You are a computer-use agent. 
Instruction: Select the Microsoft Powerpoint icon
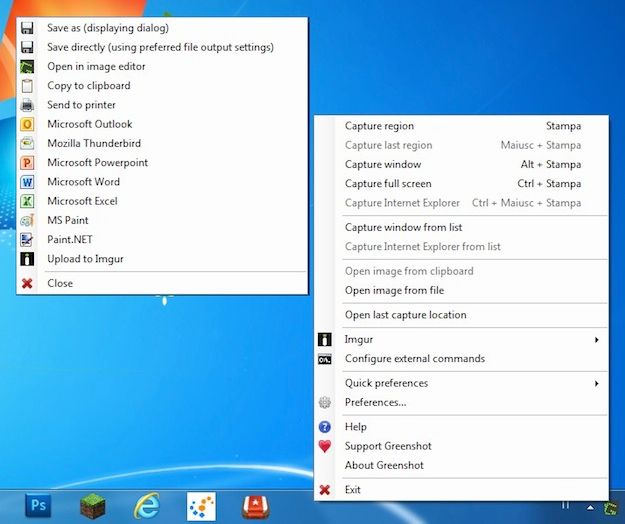[27, 163]
